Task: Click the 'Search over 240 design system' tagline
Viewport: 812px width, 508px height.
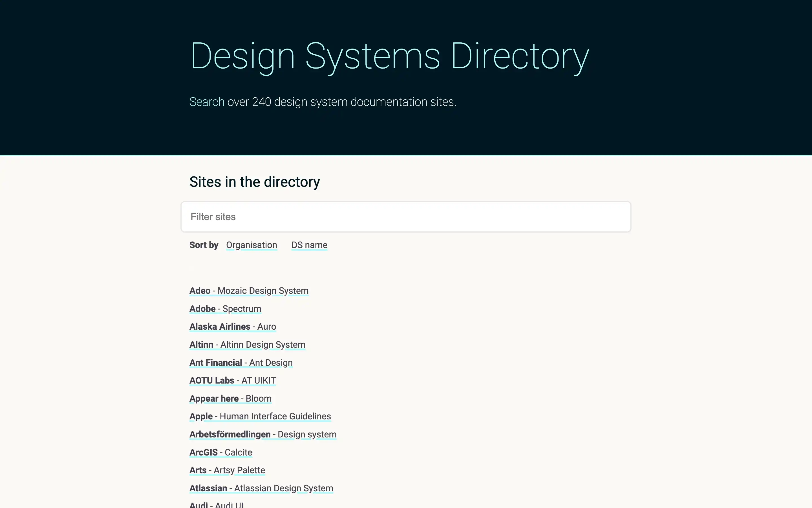Action: tap(323, 102)
